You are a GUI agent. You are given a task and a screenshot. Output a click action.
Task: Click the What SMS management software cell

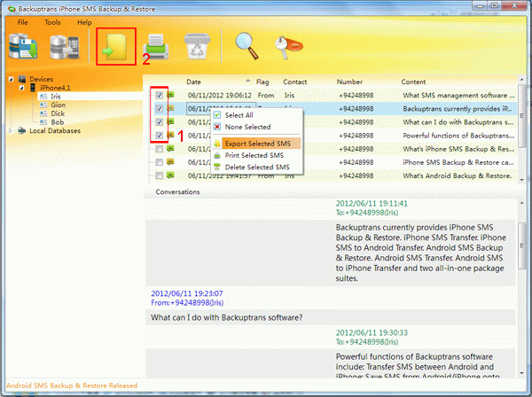pos(458,96)
